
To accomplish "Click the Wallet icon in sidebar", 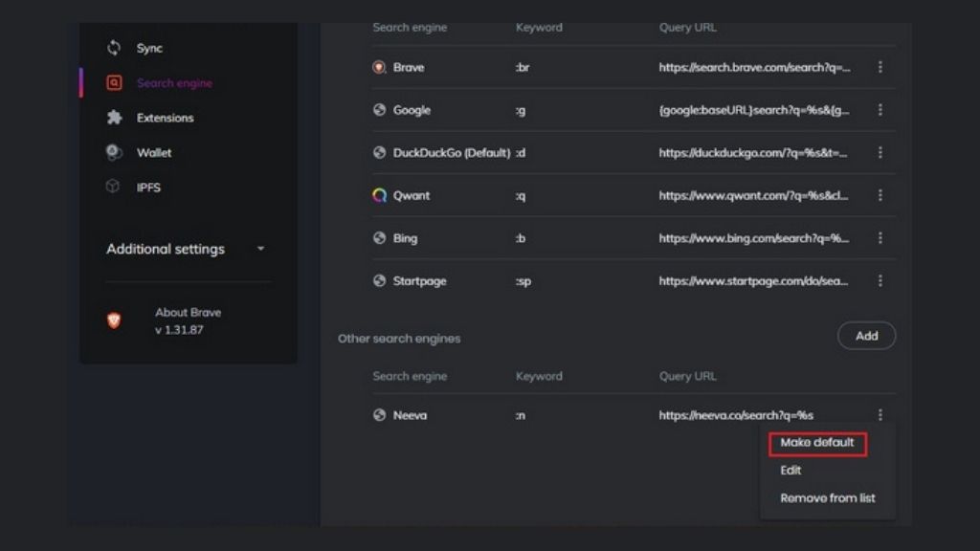I will click(113, 152).
